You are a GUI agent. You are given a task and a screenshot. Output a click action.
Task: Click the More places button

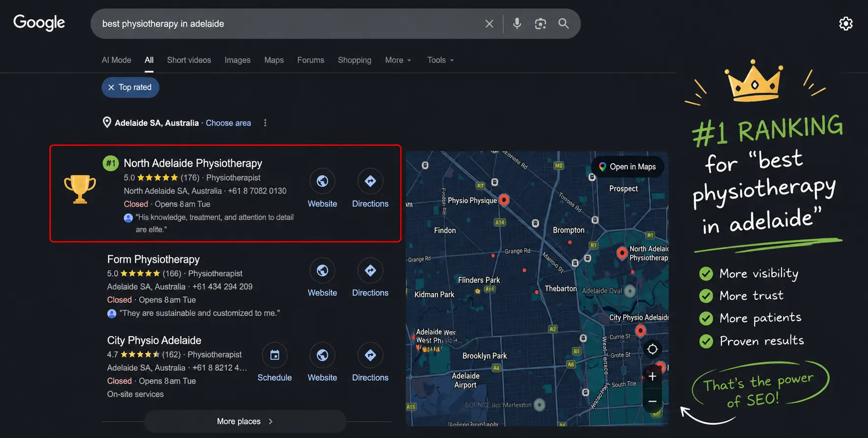pyautogui.click(x=245, y=421)
